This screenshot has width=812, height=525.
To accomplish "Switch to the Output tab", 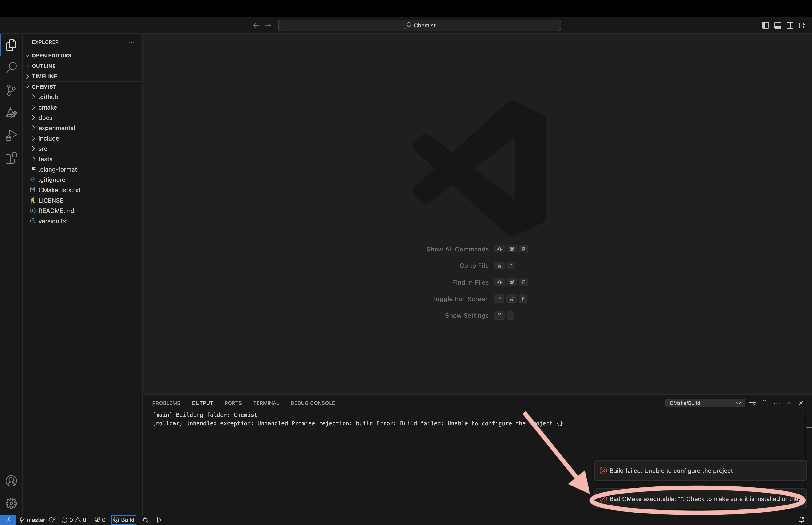I will pos(202,403).
